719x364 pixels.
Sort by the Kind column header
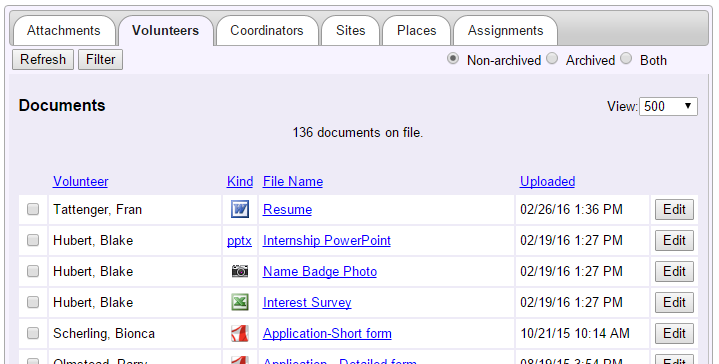(240, 182)
